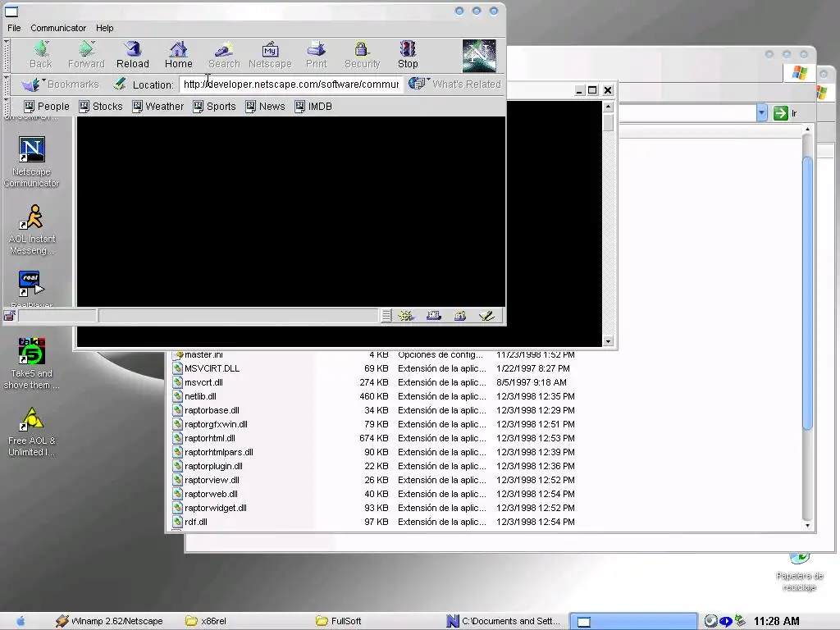Screen dimensions: 840x630
Task: Open the Help menu
Action: (104, 28)
